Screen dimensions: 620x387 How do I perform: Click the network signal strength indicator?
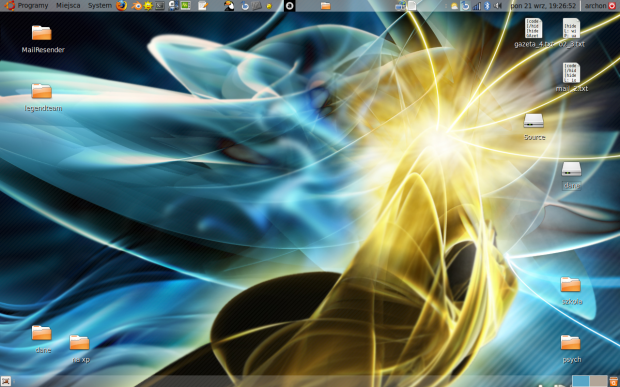(x=477, y=6)
